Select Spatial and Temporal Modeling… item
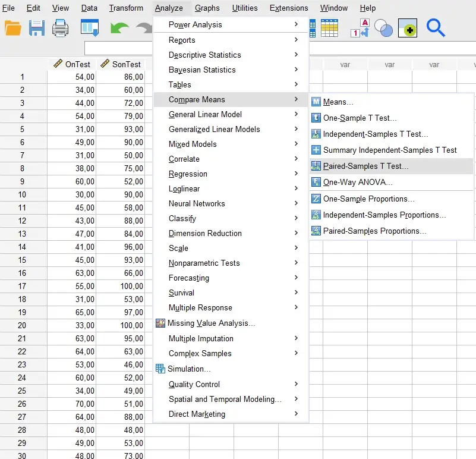This screenshot has height=459, width=476. tap(231, 399)
